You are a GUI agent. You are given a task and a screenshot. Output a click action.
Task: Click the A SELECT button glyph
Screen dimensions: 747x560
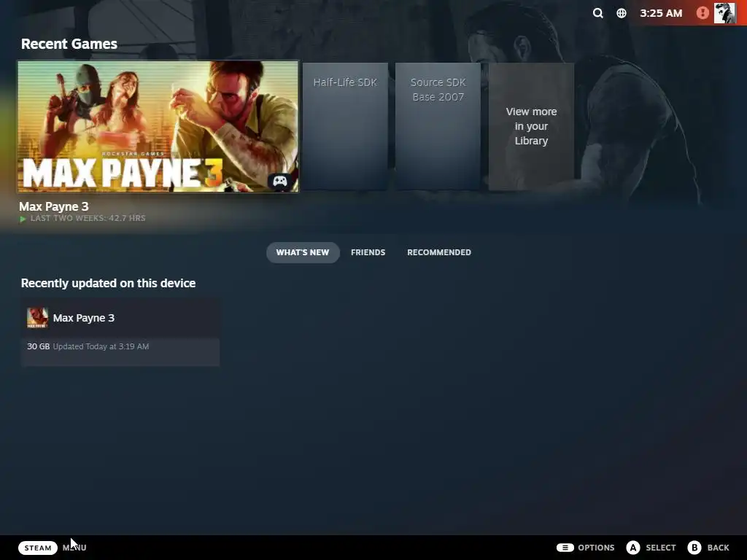[632, 548]
